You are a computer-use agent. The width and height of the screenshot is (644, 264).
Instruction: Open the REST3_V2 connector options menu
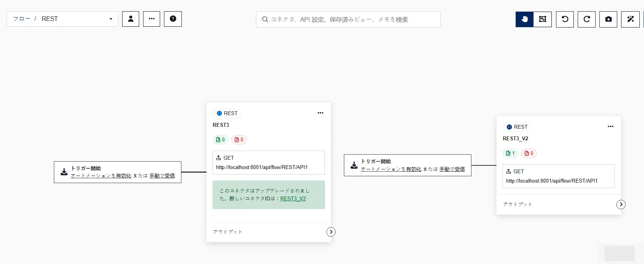pyautogui.click(x=610, y=126)
